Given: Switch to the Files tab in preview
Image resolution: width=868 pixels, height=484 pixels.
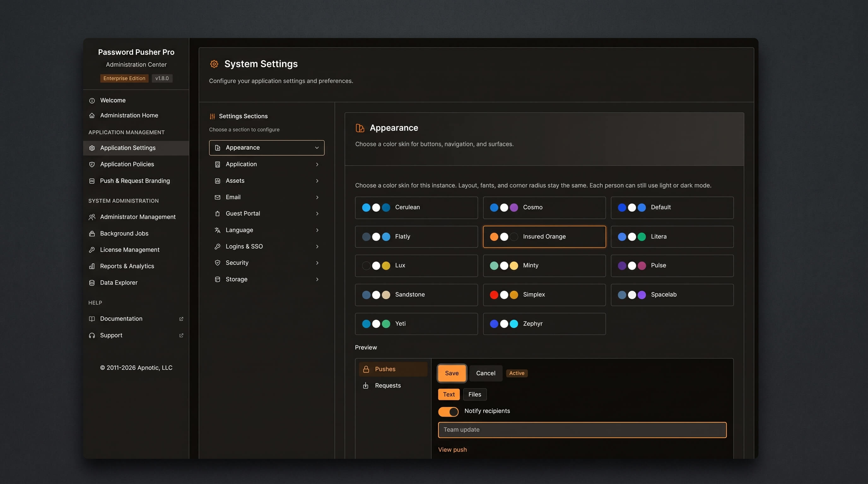Looking at the screenshot, I should coord(474,395).
